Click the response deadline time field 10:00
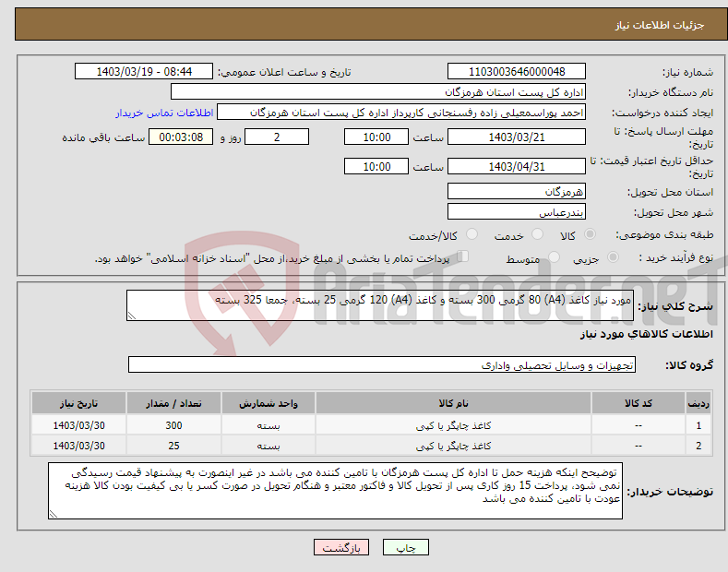This screenshot has height=572, width=728. [x=376, y=137]
